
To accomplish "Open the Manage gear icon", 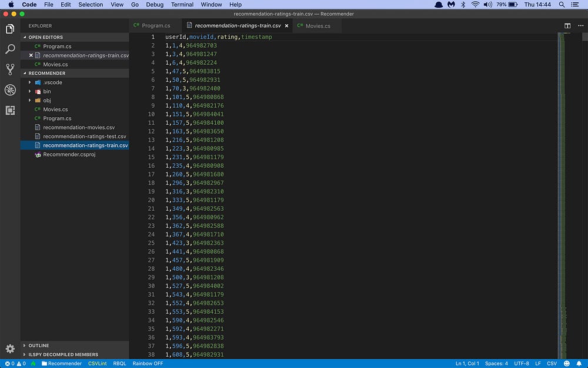I will (x=10, y=349).
